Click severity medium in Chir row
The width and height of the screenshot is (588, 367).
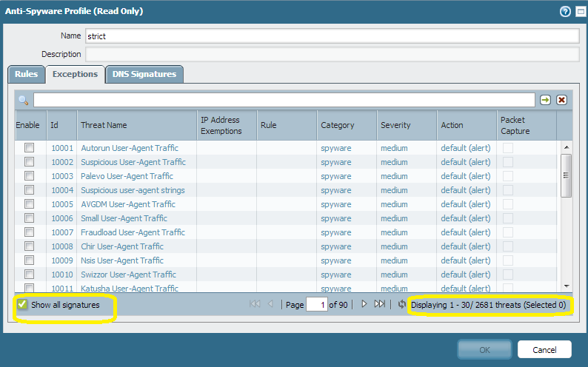pyautogui.click(x=394, y=246)
